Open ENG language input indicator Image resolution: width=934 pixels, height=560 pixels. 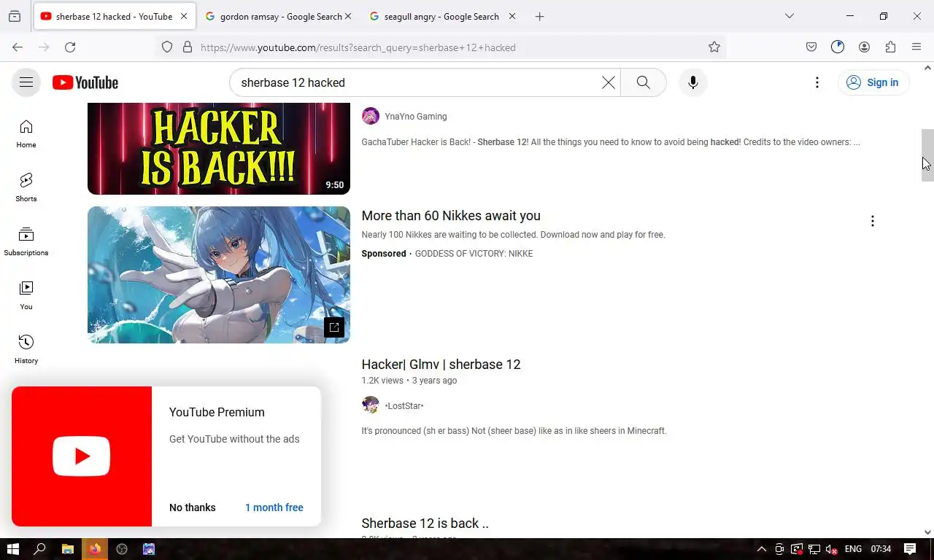[x=853, y=549]
